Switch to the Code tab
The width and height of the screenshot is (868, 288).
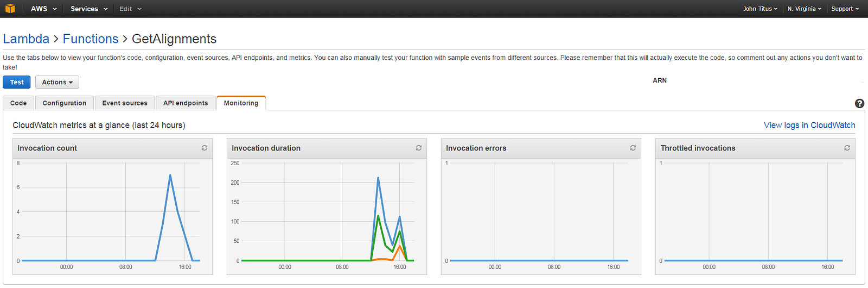pyautogui.click(x=18, y=103)
